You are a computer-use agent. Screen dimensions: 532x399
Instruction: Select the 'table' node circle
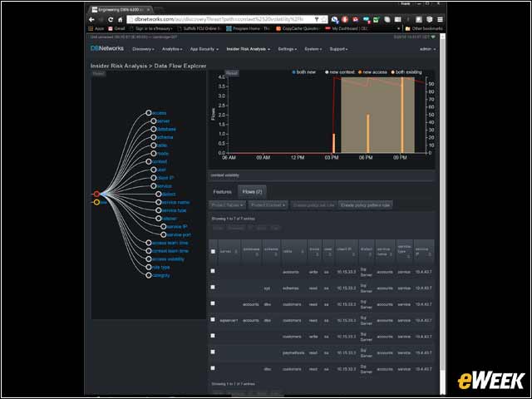153,145
